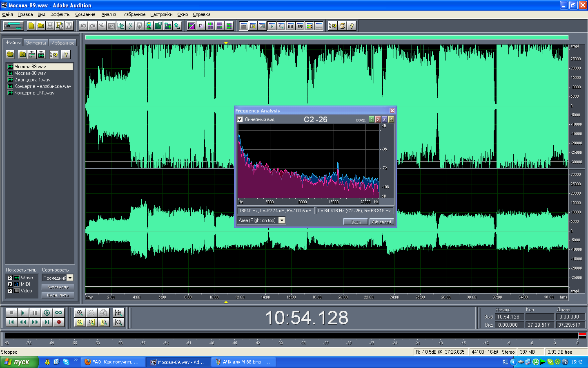
Task: Switch to the Избранное panel tab
Action: point(63,43)
